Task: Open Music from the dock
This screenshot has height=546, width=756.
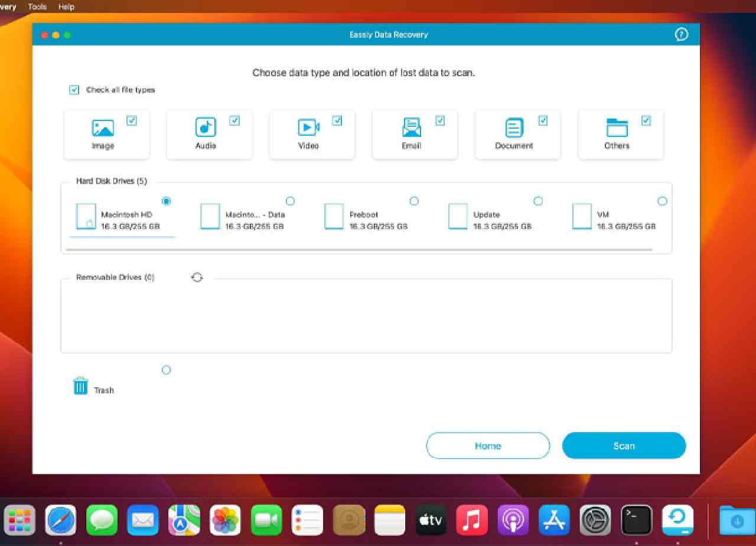Action: click(x=472, y=521)
